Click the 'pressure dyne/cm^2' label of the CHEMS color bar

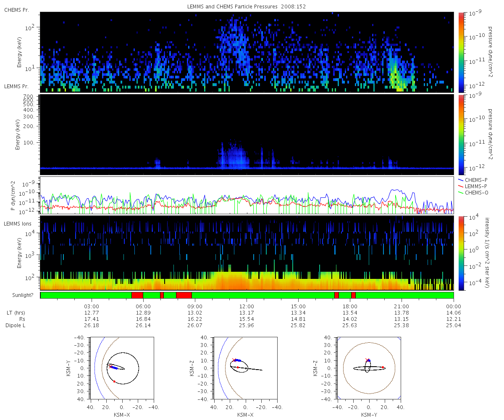click(490, 51)
